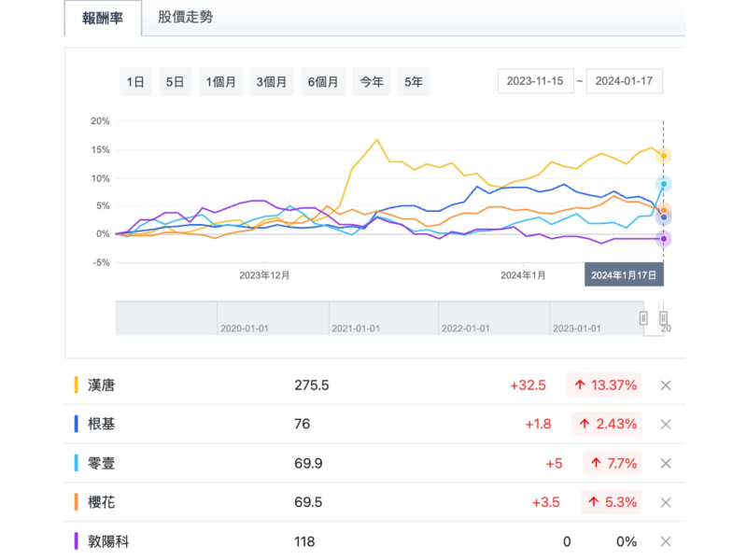The height and width of the screenshot is (560, 747).
Task: Delete the 零壹 row with X
Action: click(x=666, y=463)
